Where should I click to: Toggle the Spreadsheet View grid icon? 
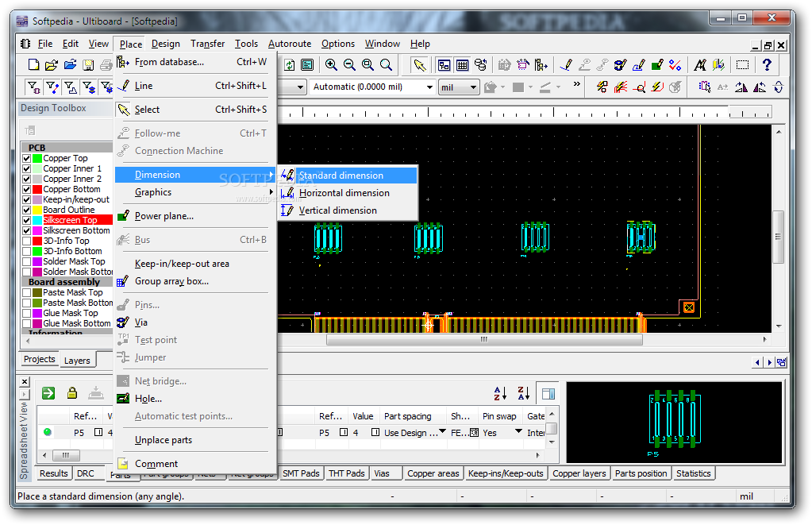pyautogui.click(x=462, y=65)
